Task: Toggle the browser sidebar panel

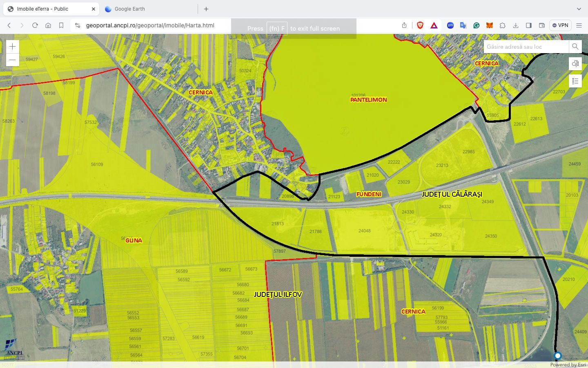Action: coord(529,25)
